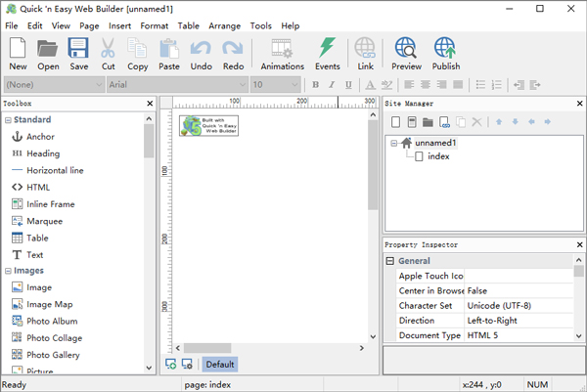Select the HTML toolbox item

tap(30, 187)
